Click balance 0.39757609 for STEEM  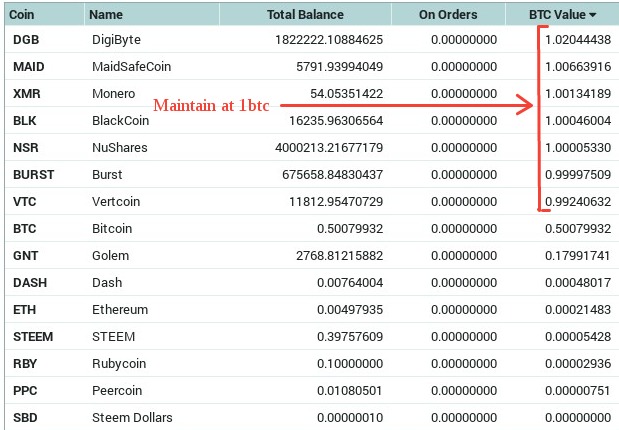click(350, 337)
